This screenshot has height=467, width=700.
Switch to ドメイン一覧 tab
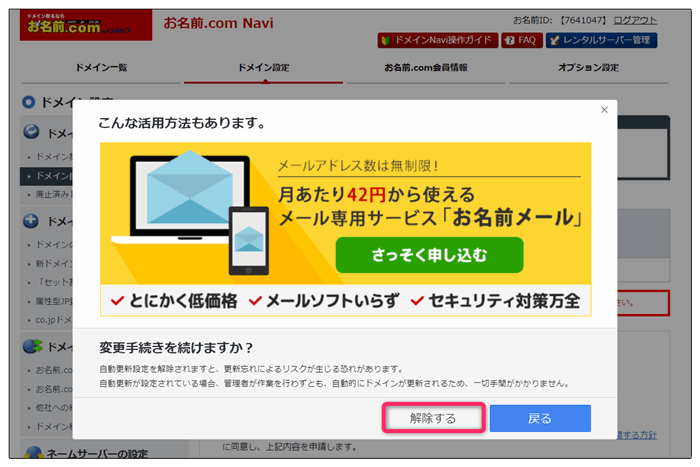coord(101,68)
